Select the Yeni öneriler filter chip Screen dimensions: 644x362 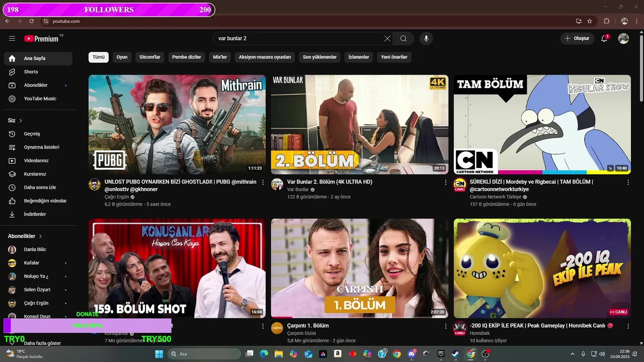tap(394, 57)
